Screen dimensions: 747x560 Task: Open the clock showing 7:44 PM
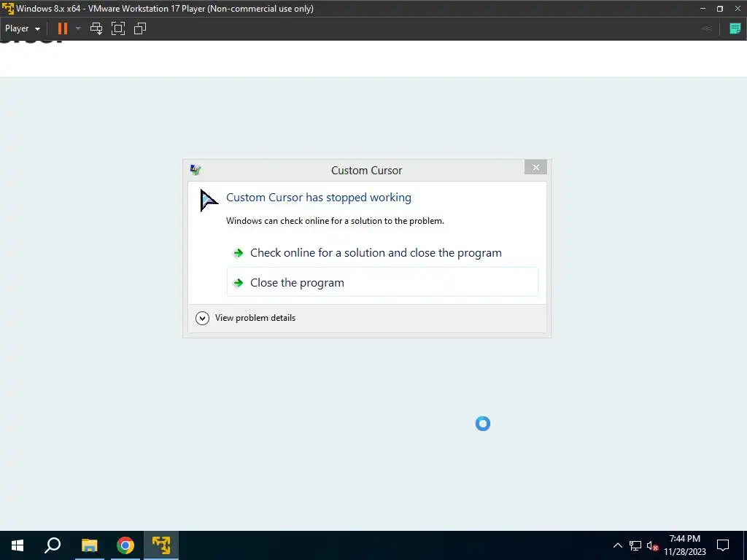[684, 545]
